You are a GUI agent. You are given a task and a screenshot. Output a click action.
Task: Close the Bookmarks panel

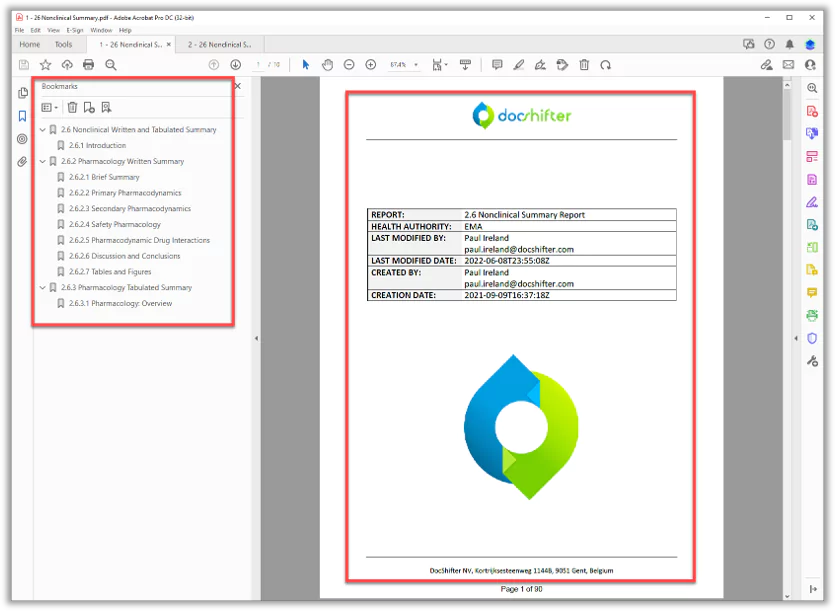coord(238,86)
